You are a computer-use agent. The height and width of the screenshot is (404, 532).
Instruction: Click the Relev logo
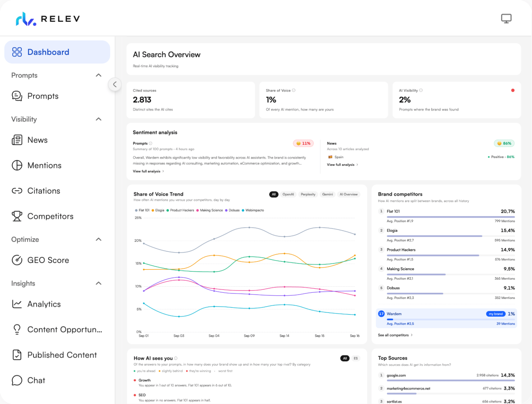(48, 19)
